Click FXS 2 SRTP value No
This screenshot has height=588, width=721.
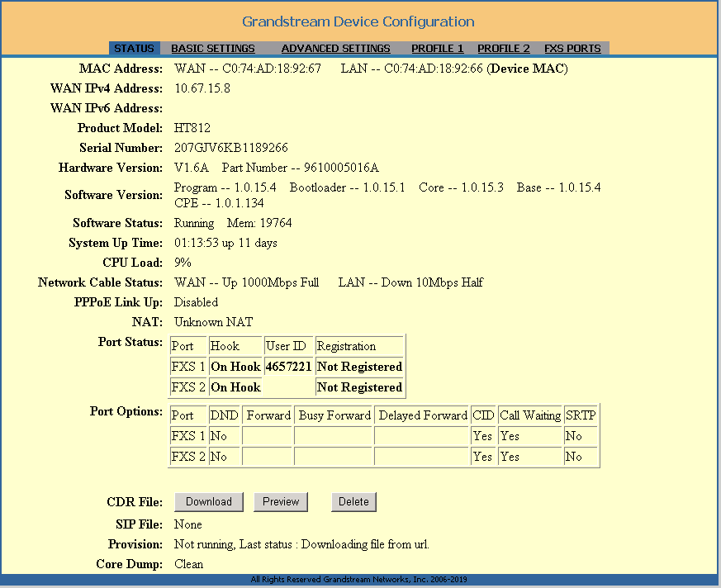point(581,457)
